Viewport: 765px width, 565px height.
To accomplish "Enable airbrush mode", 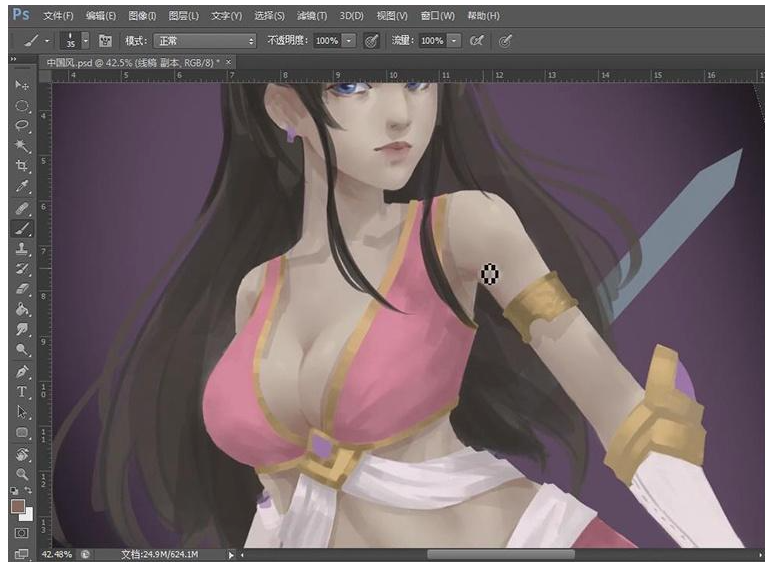I will 476,41.
